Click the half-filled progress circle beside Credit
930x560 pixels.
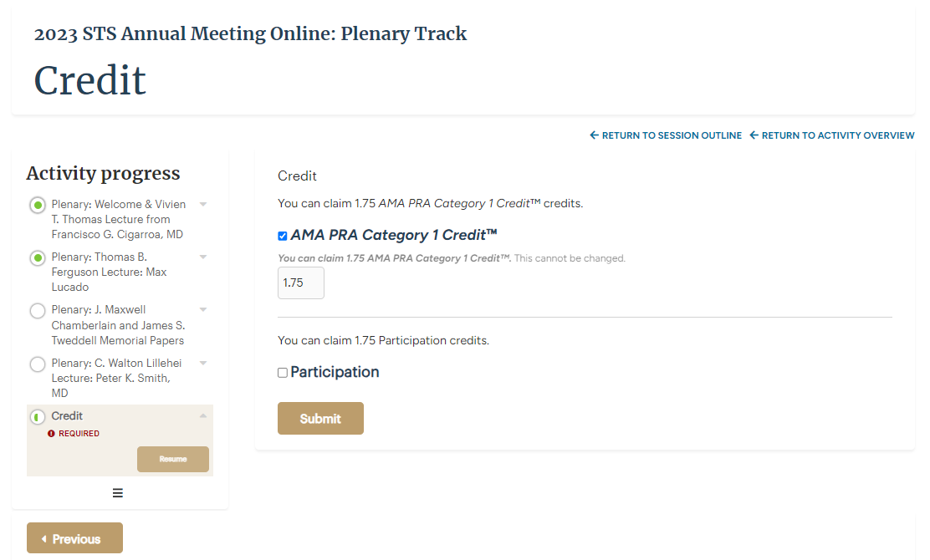tap(37, 416)
